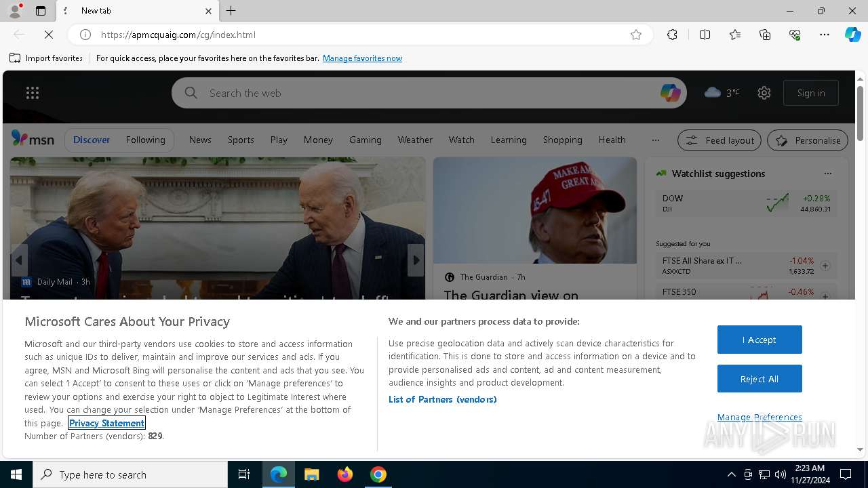Open the Weather menu item
This screenshot has width=868, height=488.
(415, 140)
